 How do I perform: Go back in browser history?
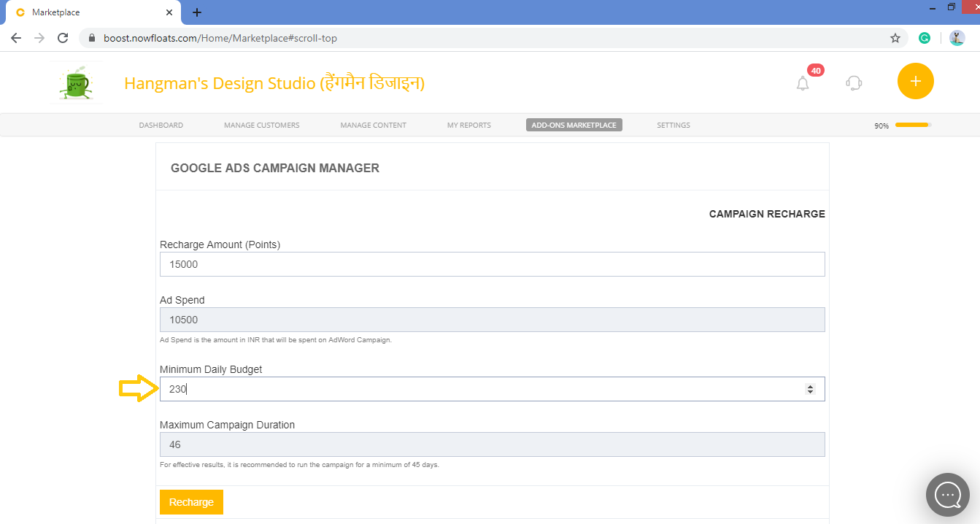pyautogui.click(x=16, y=38)
